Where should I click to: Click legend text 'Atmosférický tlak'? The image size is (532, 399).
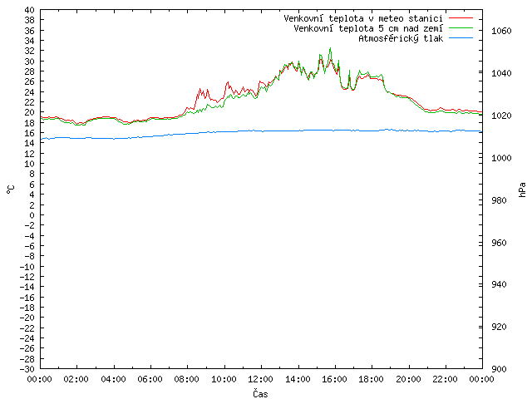[x=401, y=39]
